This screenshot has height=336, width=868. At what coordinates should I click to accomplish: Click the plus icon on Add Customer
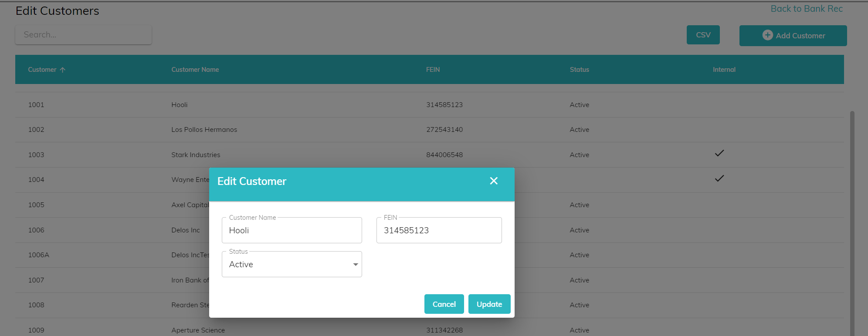[x=767, y=35]
